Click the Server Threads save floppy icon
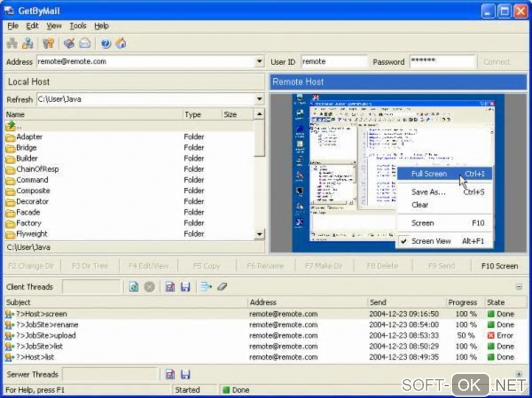 [185, 374]
